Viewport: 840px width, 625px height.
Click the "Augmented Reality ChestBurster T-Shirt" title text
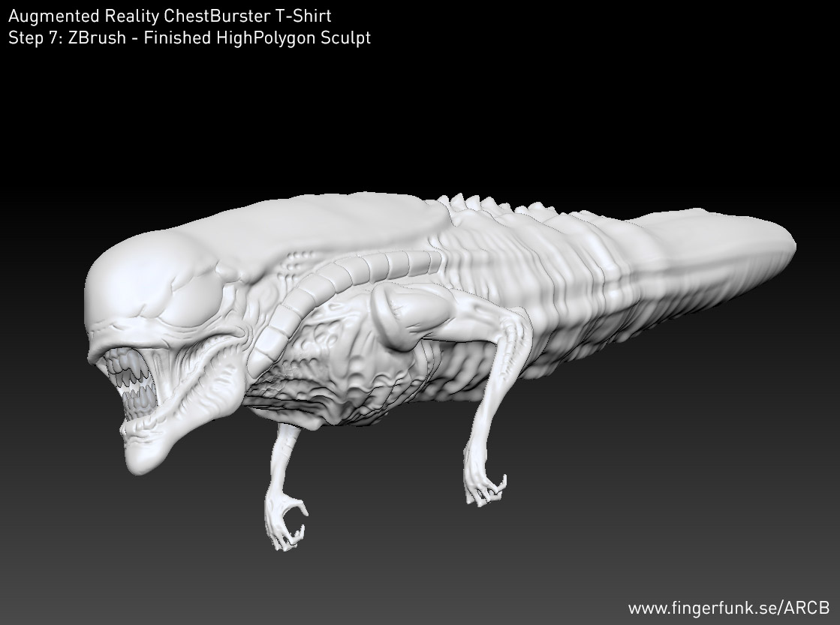(170, 16)
